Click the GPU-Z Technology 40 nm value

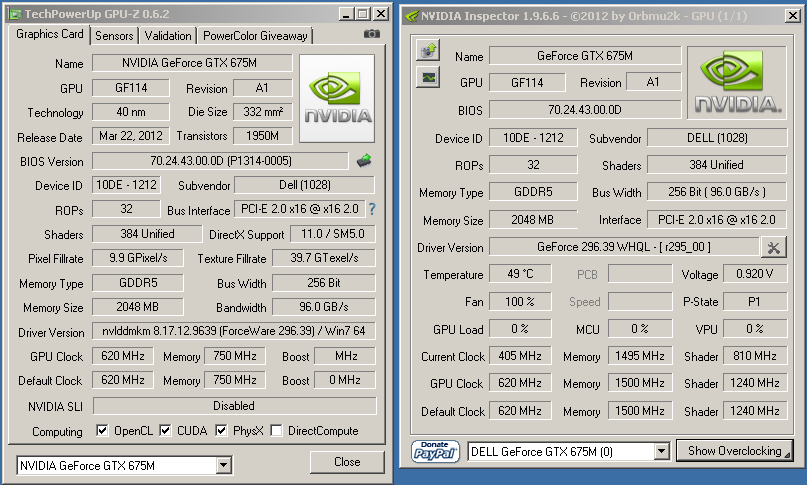coord(131,112)
